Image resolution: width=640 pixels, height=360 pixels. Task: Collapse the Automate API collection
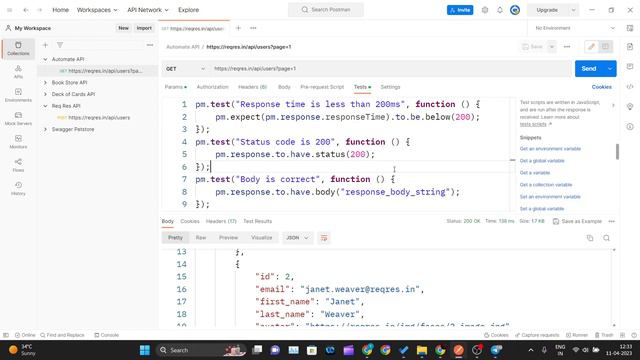45,59
